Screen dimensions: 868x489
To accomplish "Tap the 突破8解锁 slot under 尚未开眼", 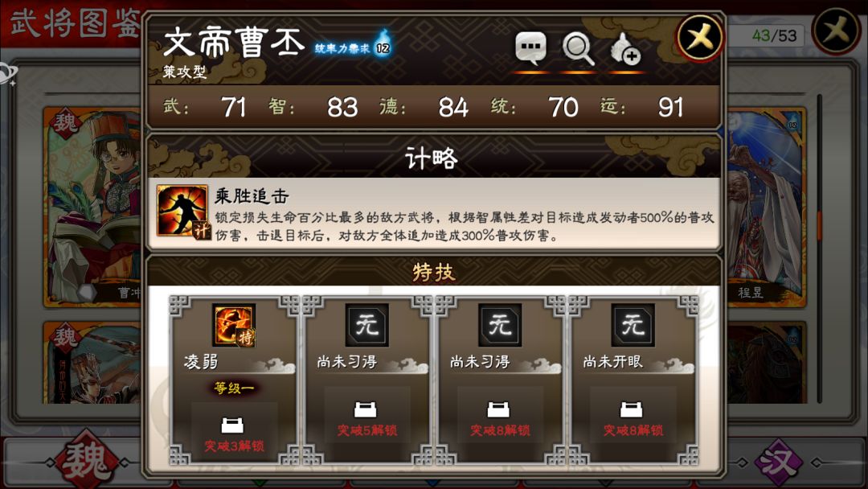I will [633, 417].
